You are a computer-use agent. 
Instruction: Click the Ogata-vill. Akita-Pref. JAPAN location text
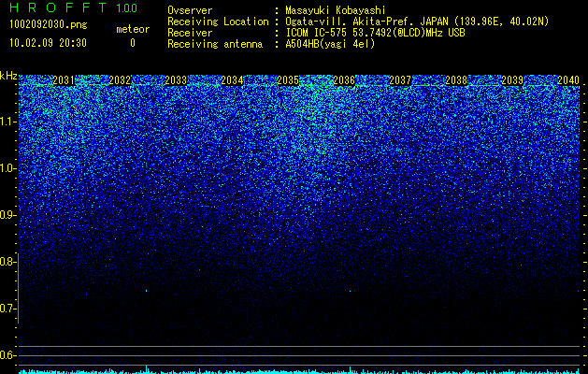tap(417, 22)
